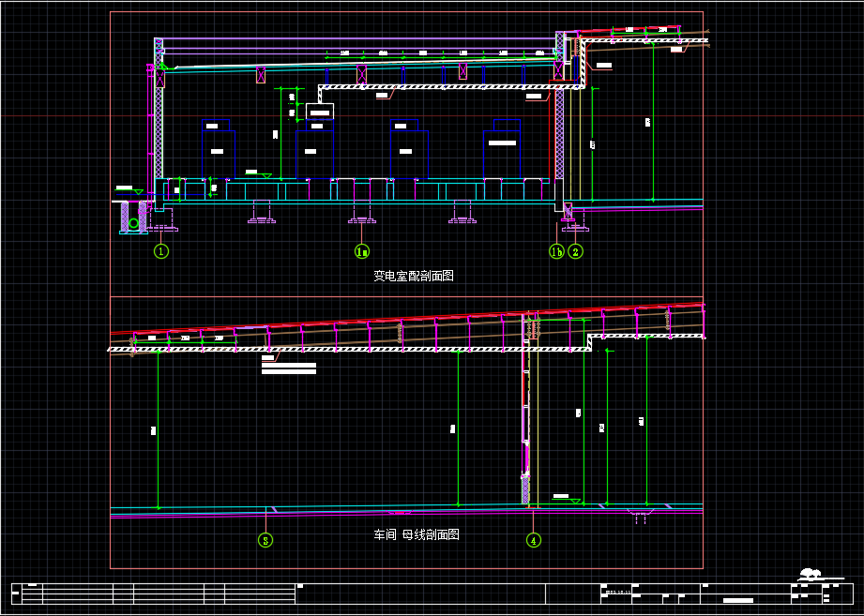Click the title 变电室配剖面图
The width and height of the screenshot is (864, 616).
pyautogui.click(x=413, y=276)
